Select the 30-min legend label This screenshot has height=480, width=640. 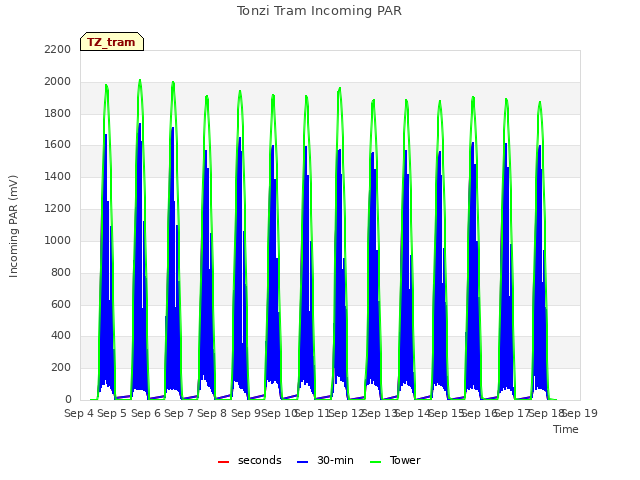tap(335, 460)
